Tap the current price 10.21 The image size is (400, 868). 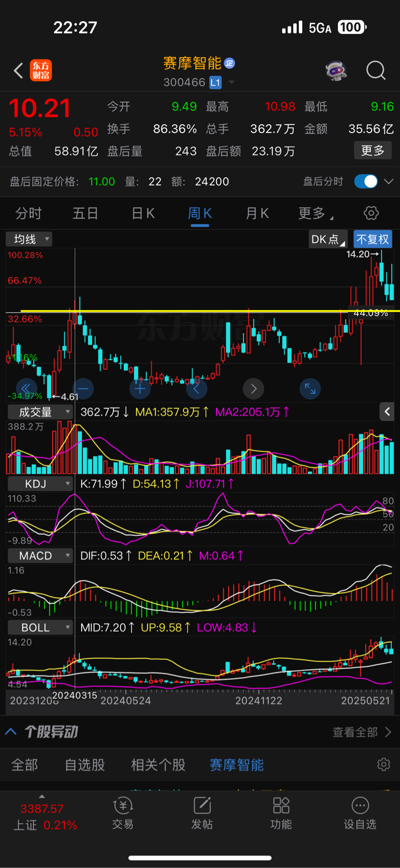coord(40,108)
